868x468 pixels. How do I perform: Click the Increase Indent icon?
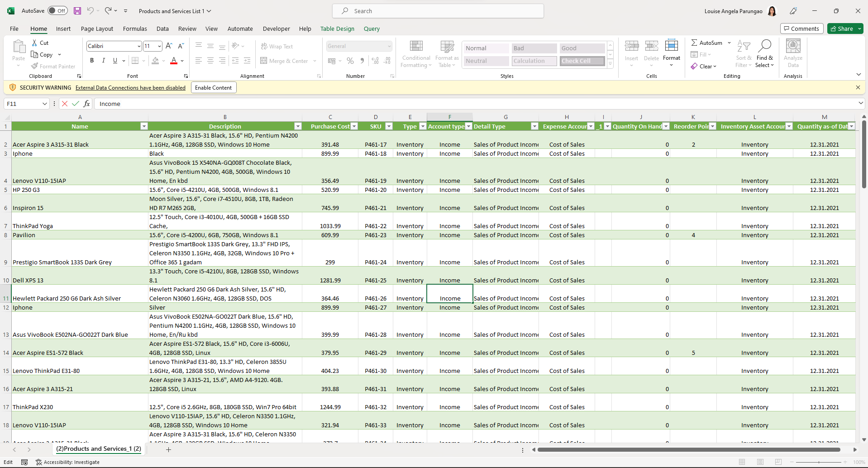(x=247, y=60)
